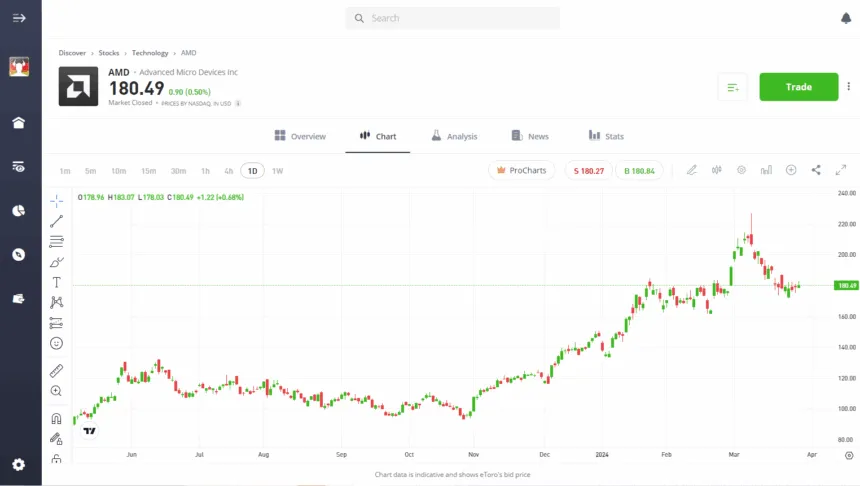
Task: Select the 10m timeframe
Action: pos(118,171)
